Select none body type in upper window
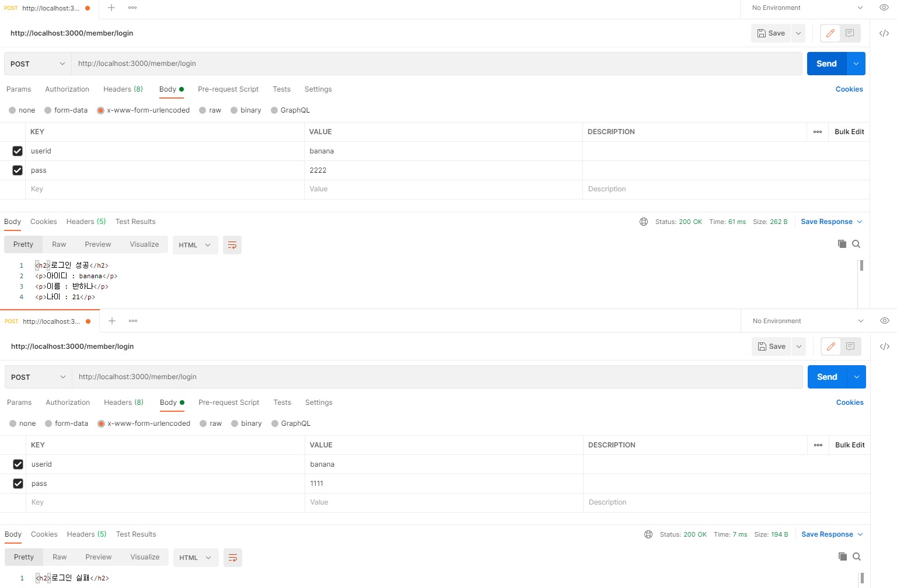Image resolution: width=897 pixels, height=588 pixels. (22, 110)
